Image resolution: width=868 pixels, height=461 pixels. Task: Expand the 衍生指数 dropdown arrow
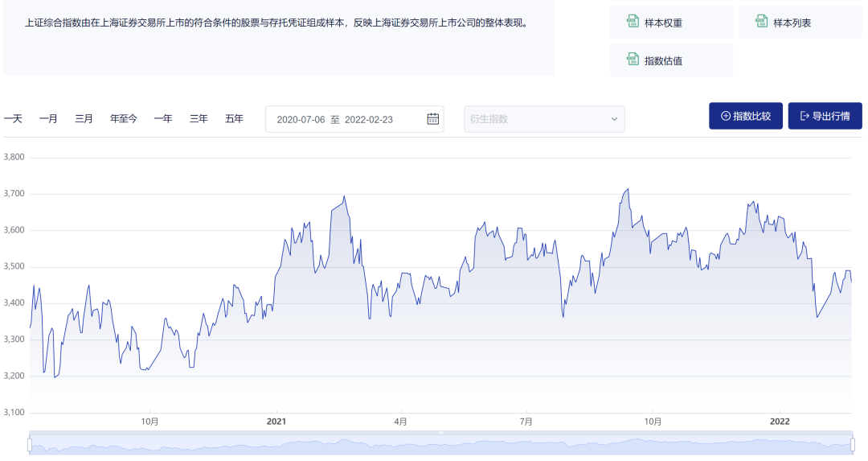tap(614, 119)
